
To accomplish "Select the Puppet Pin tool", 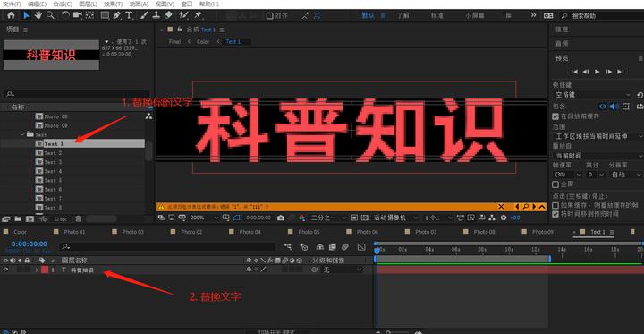I will (199, 15).
